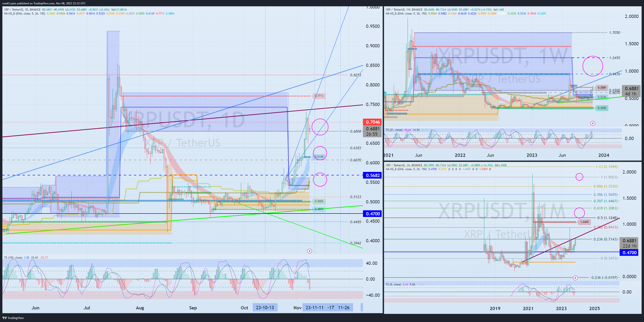Click the 2025 label on the monthly time axis

[594, 308]
